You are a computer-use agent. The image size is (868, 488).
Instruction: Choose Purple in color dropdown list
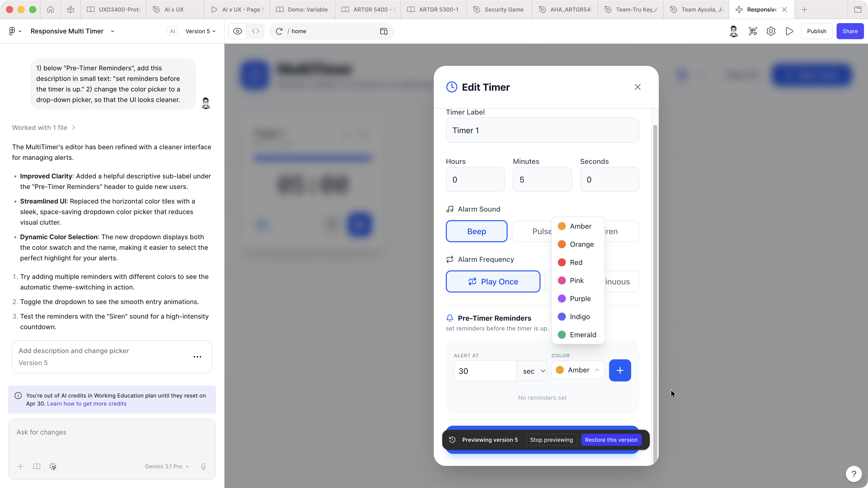(578, 299)
